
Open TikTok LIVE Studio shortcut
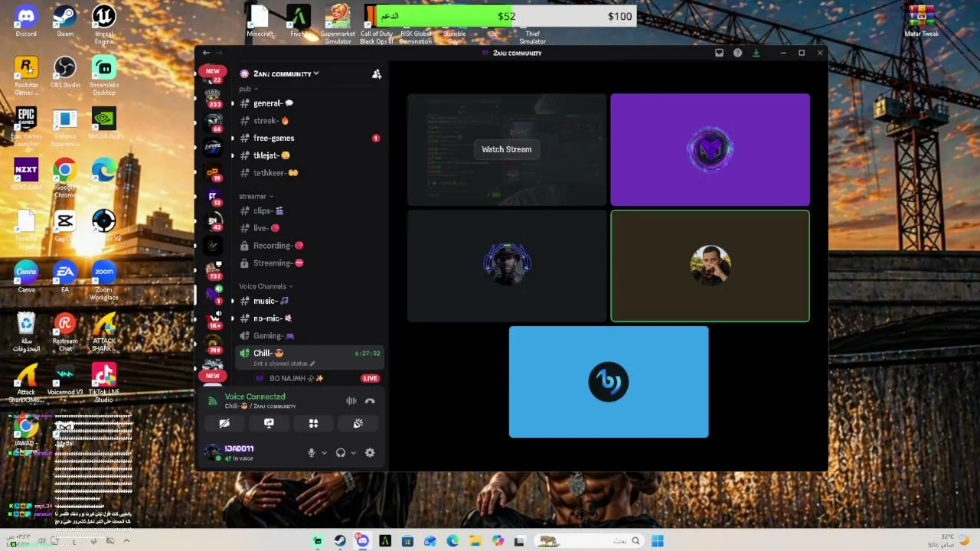[x=104, y=383]
